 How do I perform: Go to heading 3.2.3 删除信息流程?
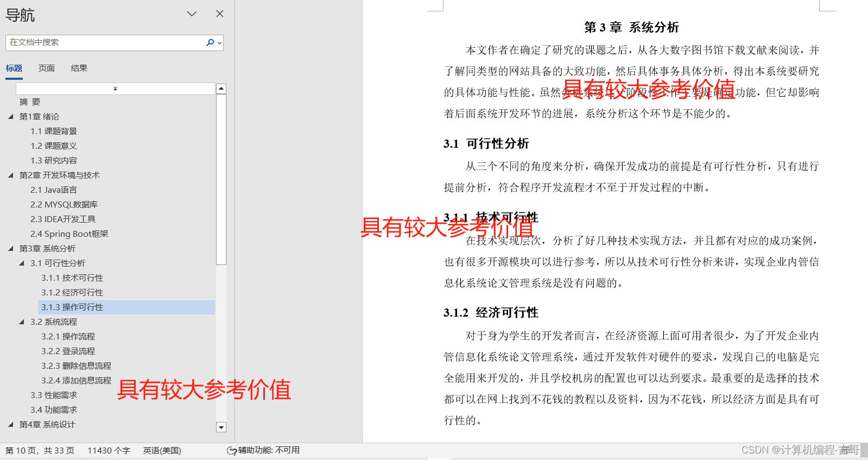(x=76, y=366)
